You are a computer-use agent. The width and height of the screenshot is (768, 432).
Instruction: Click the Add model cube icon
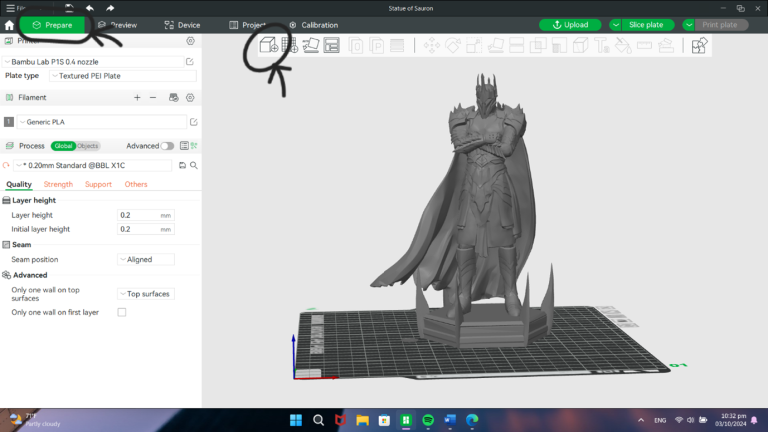268,45
